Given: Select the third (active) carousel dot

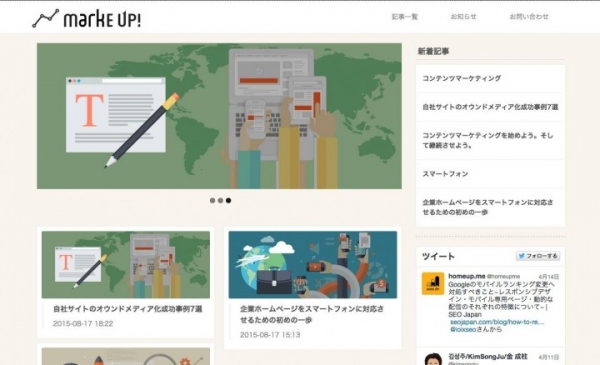Looking at the screenshot, I should [x=228, y=200].
